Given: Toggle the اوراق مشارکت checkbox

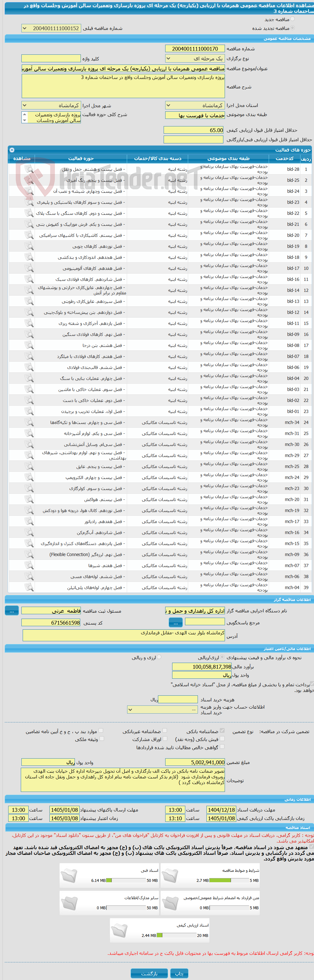Looking at the screenshot, I should (x=165, y=739).
